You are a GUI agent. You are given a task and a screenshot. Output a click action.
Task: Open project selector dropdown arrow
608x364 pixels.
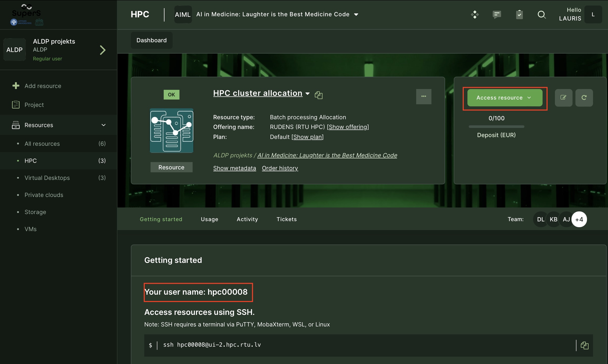coord(356,14)
